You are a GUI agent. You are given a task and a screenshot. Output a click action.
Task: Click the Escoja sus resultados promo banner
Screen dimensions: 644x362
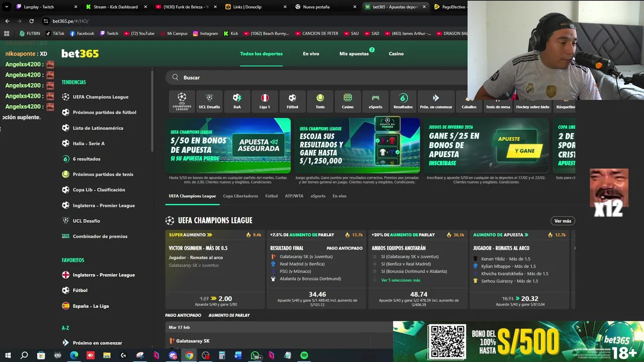[357, 145]
